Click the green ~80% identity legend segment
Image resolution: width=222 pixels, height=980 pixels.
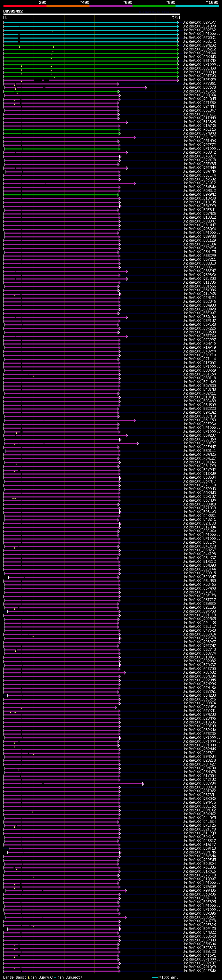click(154, 6)
